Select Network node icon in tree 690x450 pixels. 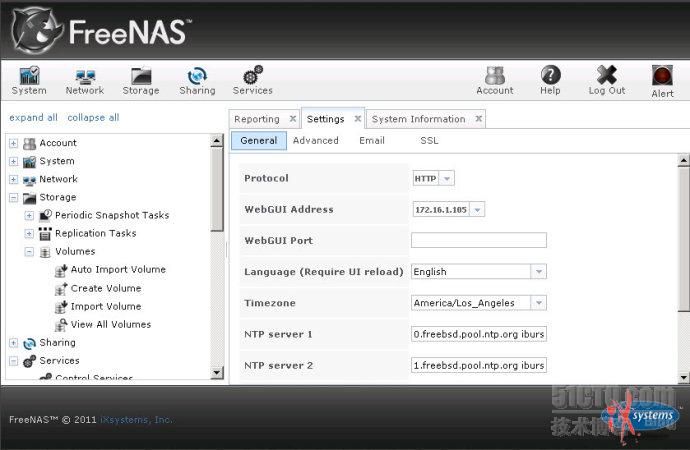[x=29, y=180]
